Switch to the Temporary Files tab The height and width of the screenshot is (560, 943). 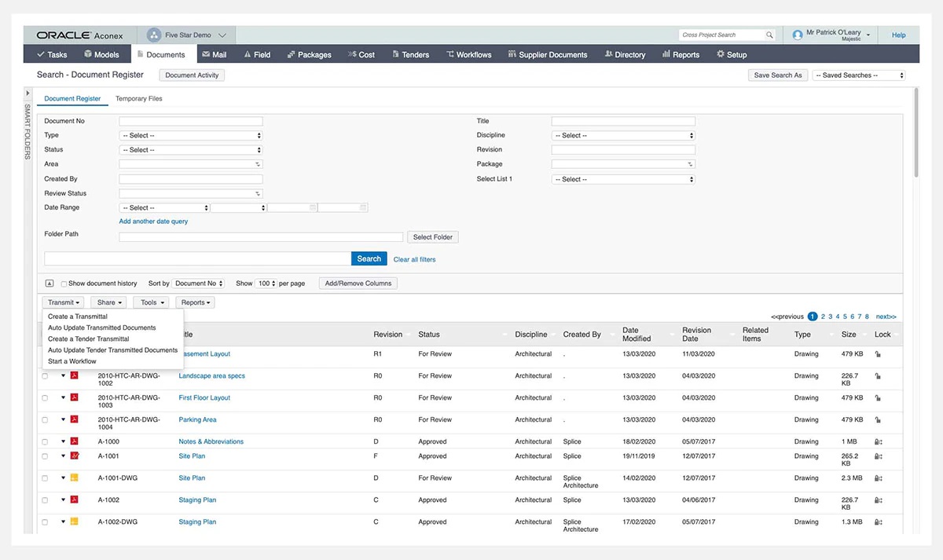[138, 99]
